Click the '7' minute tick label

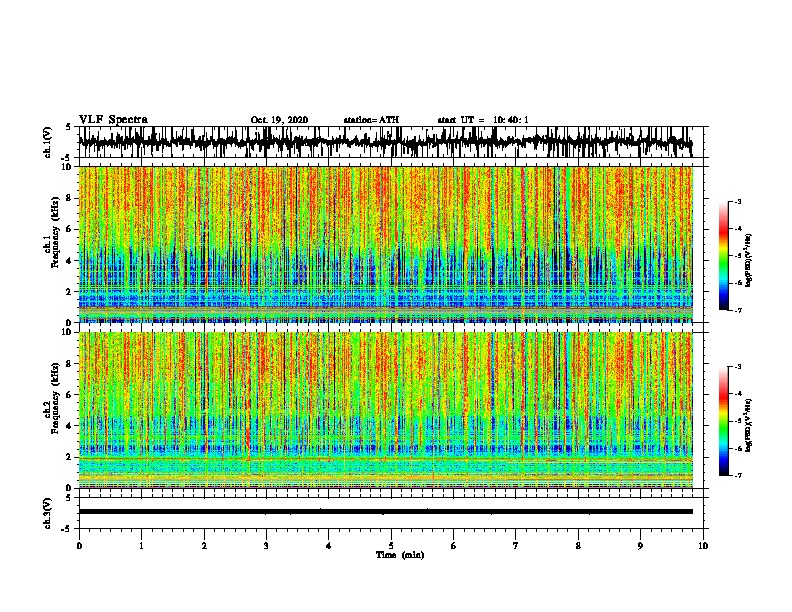516,546
